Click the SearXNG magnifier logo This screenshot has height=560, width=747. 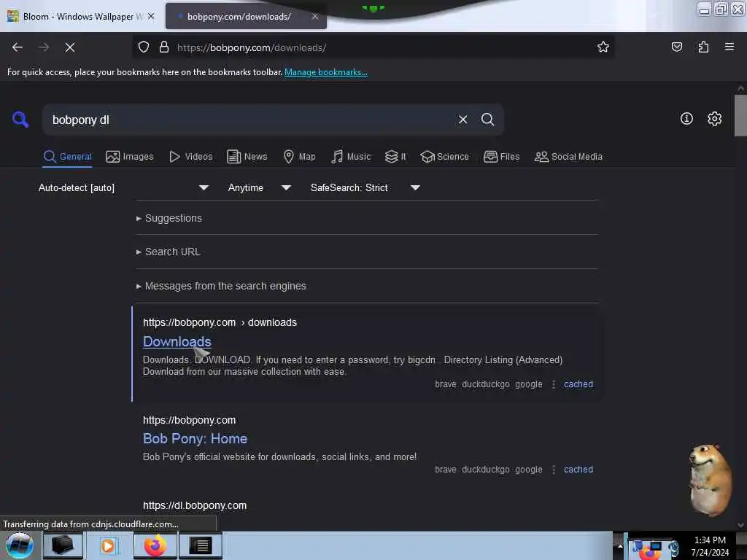20,120
